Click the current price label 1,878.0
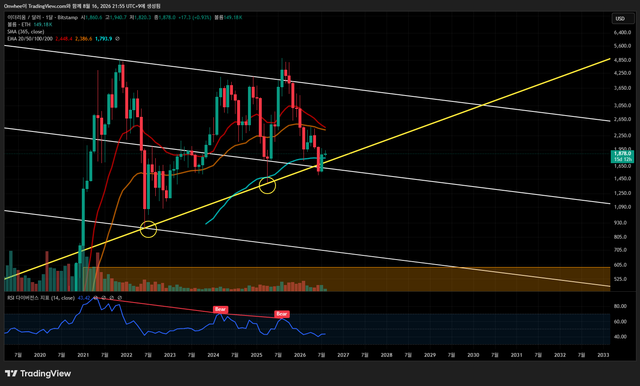Viewport: 640px width, 386px height. coord(622,153)
